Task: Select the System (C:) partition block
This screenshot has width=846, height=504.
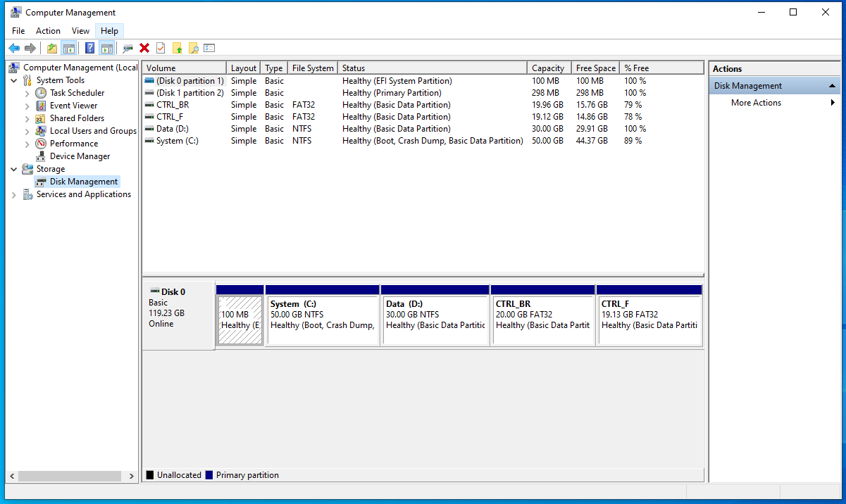Action: (323, 315)
